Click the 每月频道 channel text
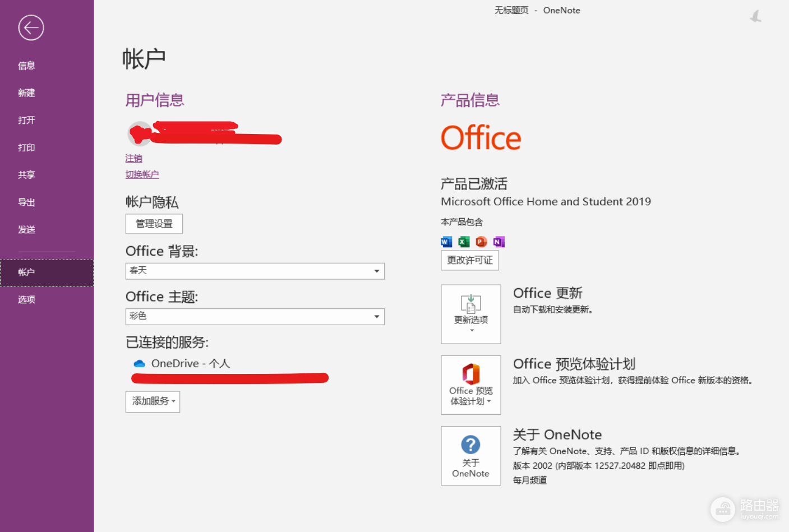 click(530, 480)
